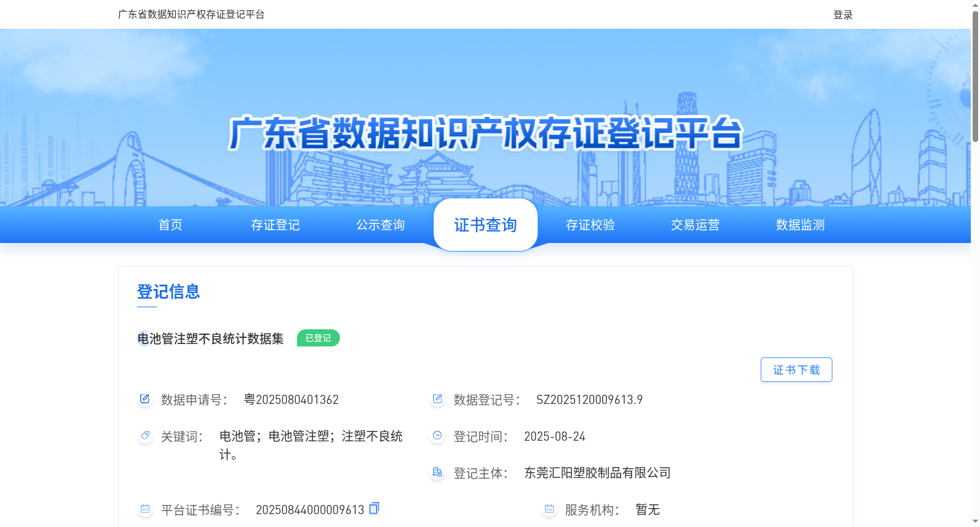The width and height of the screenshot is (980, 527).
Task: Select the registration number SZ2025120009613.9
Action: pyautogui.click(x=590, y=400)
